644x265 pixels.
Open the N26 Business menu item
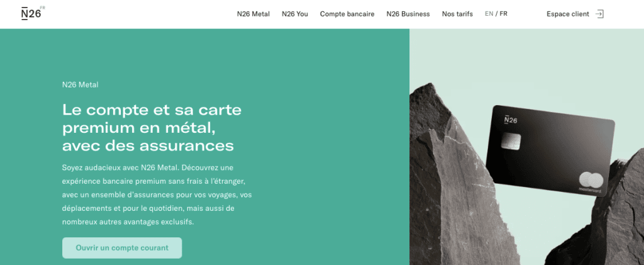408,14
